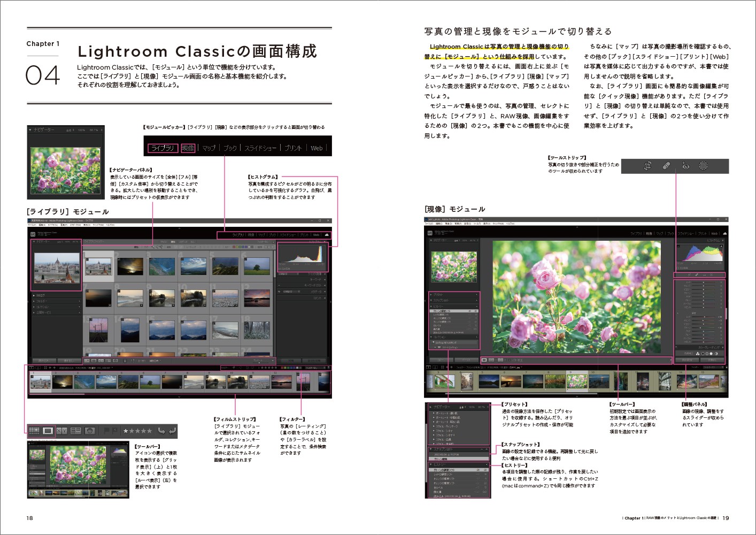Screen dimensions: 756x535
Task: Click プリント in the enlarged module picker
Action: click(x=293, y=148)
